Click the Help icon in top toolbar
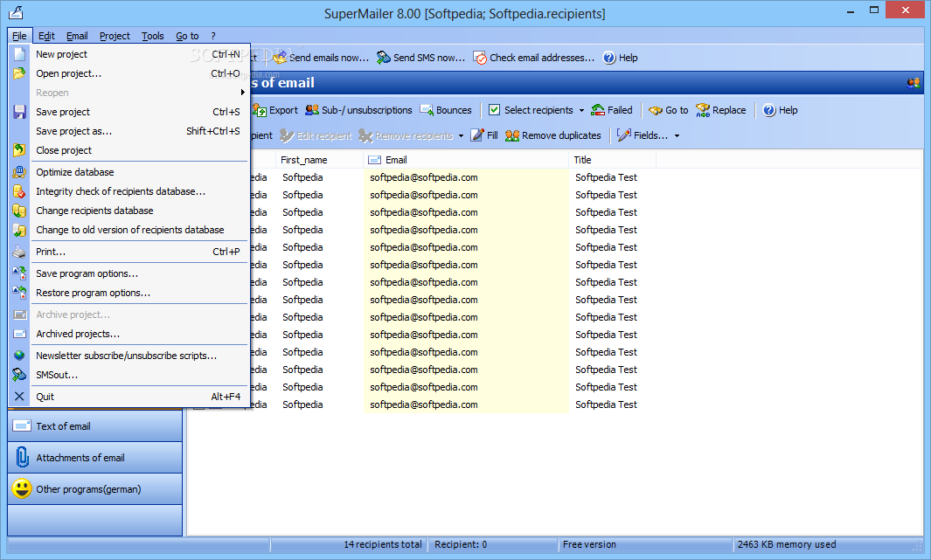 [x=609, y=58]
